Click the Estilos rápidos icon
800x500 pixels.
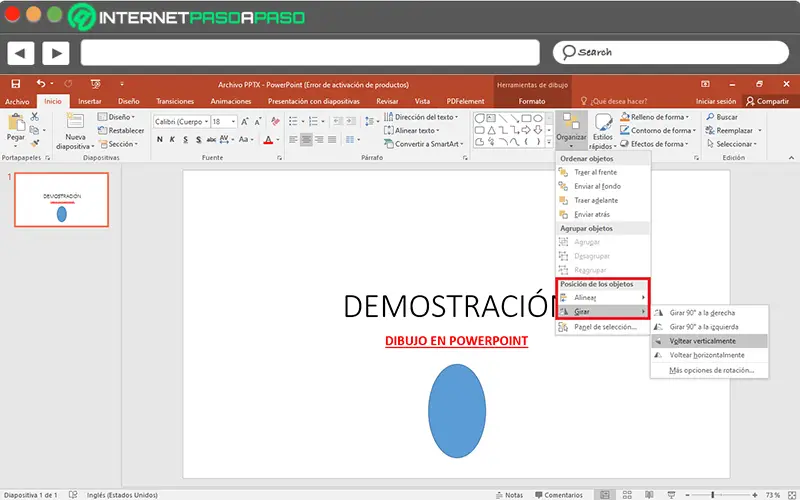(x=603, y=123)
